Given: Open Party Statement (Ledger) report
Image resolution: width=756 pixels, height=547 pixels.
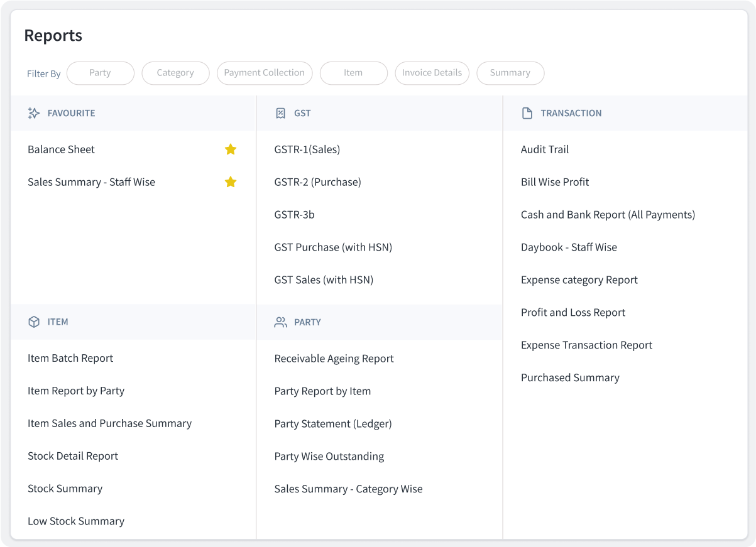Looking at the screenshot, I should point(333,423).
